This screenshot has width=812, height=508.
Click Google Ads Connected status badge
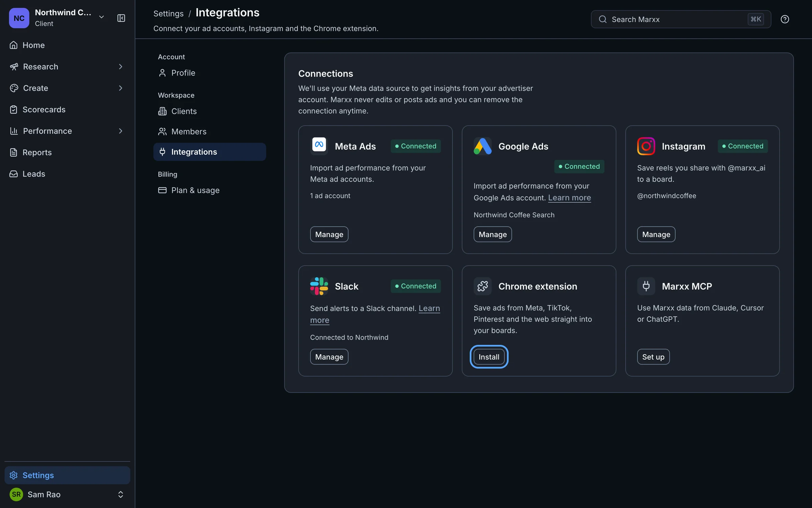(x=579, y=166)
